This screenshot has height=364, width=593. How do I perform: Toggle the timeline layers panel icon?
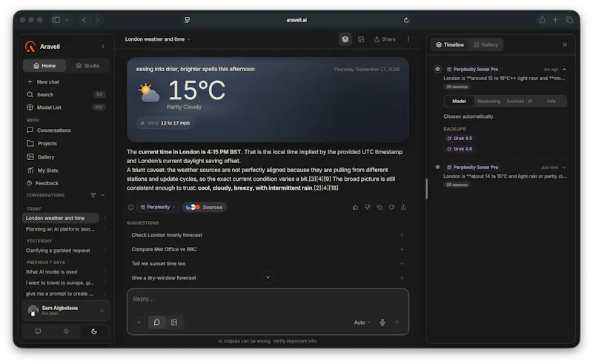[x=345, y=39]
